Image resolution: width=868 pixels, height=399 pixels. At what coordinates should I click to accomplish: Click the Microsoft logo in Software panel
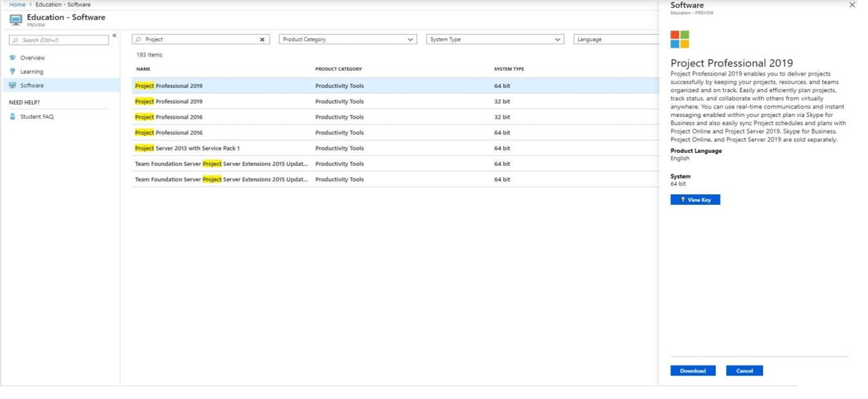pos(679,39)
